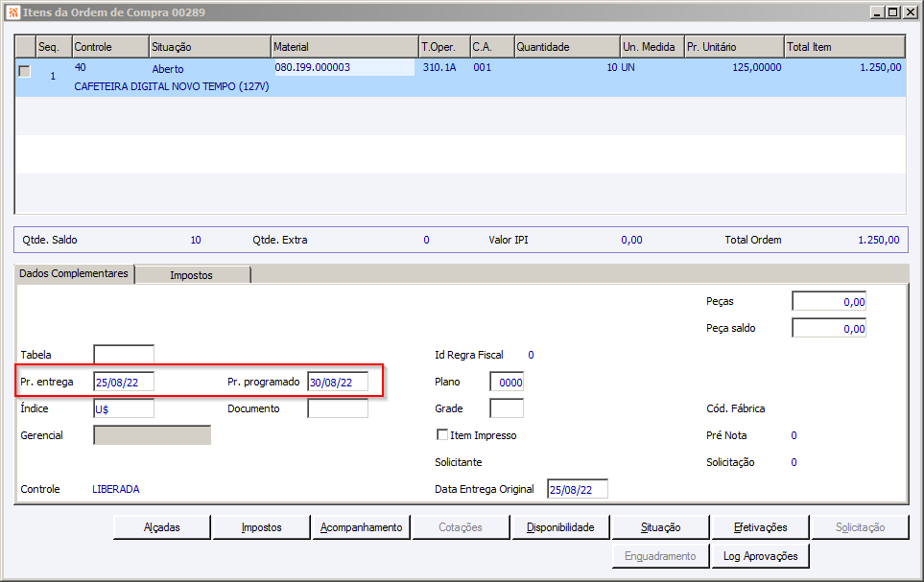Click the Material column header

(x=344, y=47)
